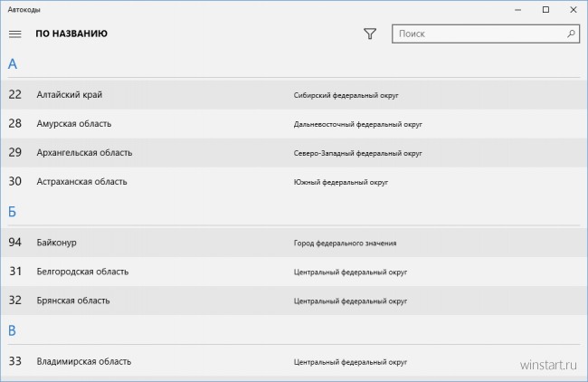Click the ПО НАЗВАНИЮ page title
The width and height of the screenshot is (588, 382).
[x=71, y=33]
